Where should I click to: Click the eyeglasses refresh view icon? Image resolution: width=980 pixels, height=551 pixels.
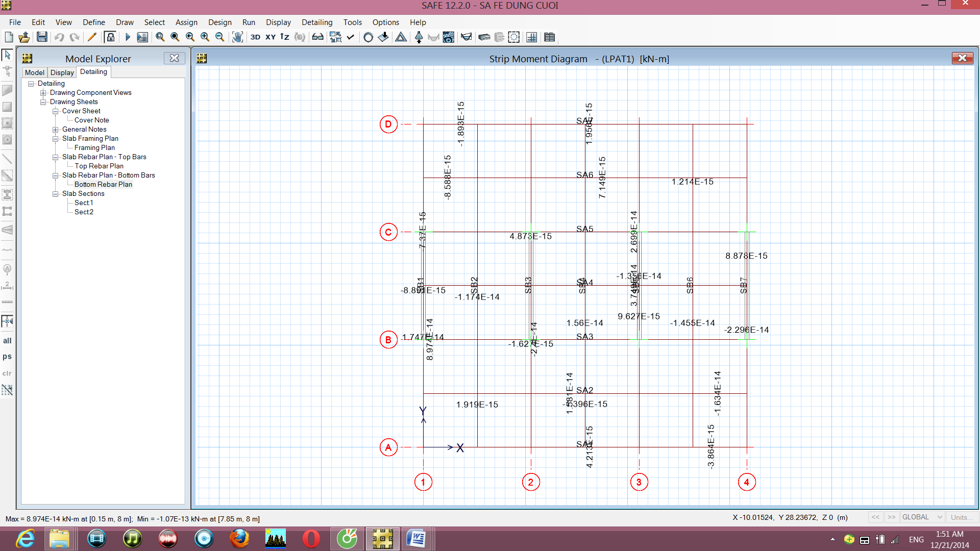pyautogui.click(x=317, y=37)
